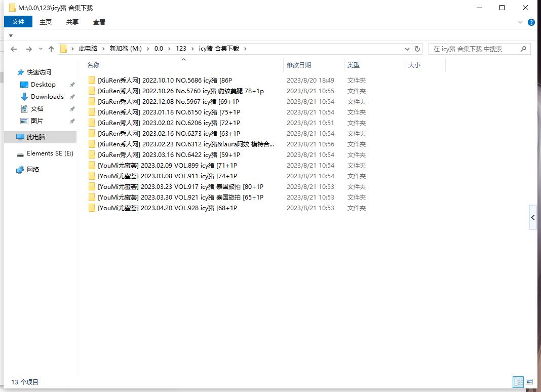
Task: Select Elements SE (E:) drive
Action: tap(50, 153)
